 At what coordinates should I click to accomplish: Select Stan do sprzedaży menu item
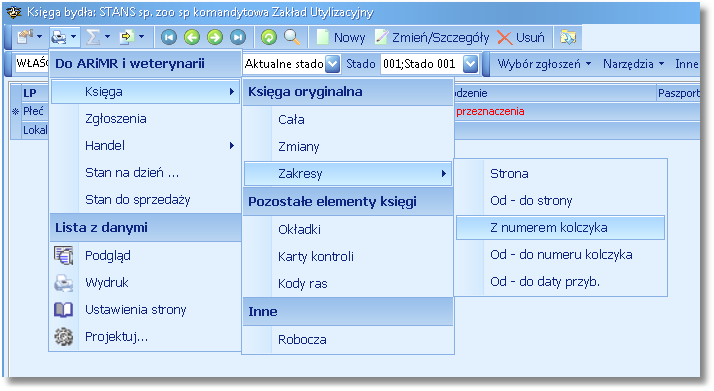[145, 199]
